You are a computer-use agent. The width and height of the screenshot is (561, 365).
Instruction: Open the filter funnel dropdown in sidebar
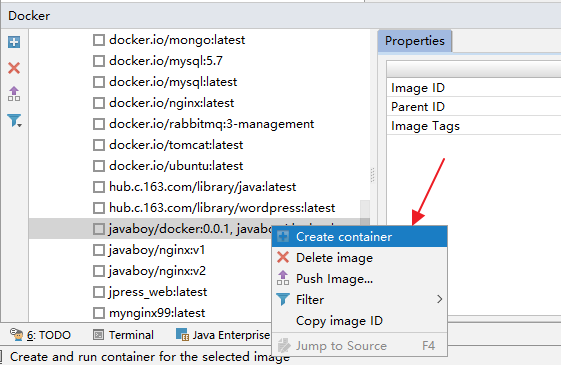[x=14, y=121]
